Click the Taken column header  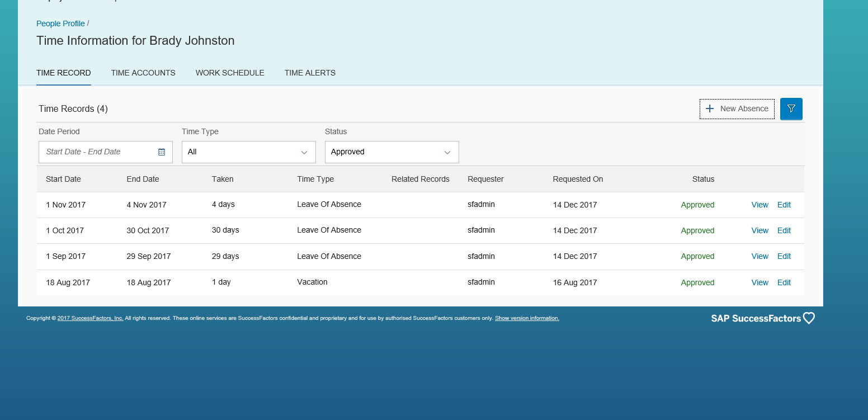[x=223, y=179]
